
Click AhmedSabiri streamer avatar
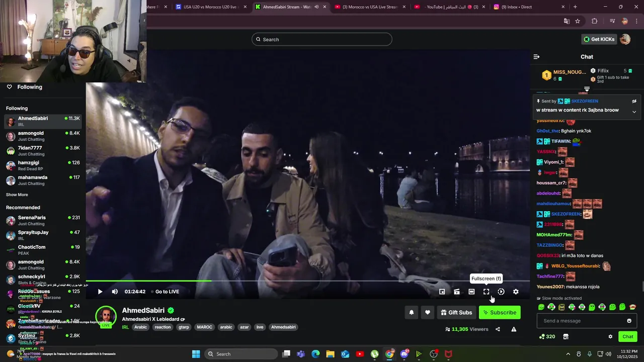[106, 317]
